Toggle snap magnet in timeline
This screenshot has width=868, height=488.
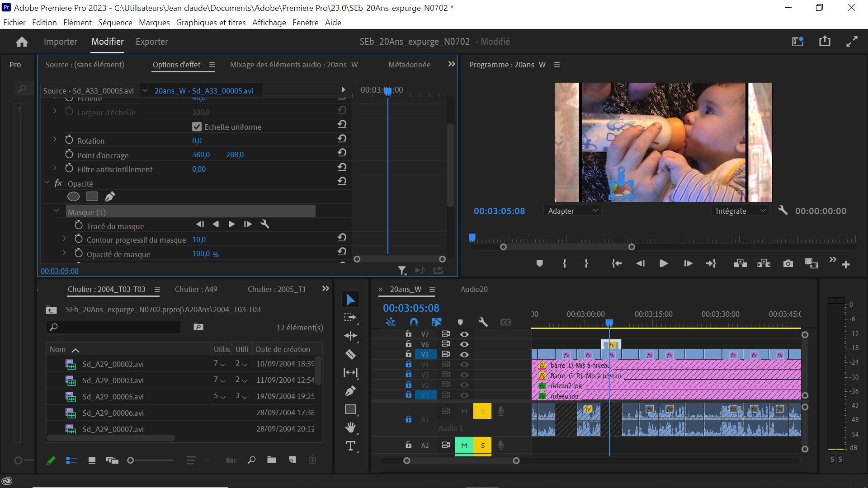coord(414,322)
